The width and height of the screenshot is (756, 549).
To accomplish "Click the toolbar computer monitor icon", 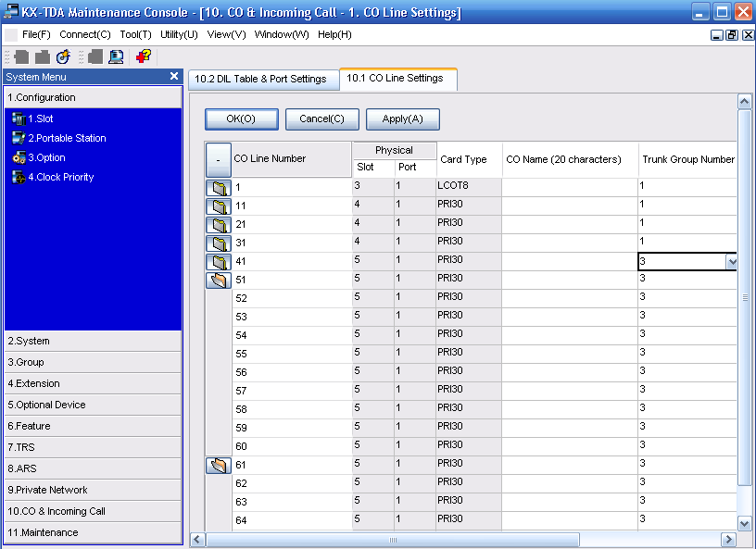I will click(x=116, y=56).
